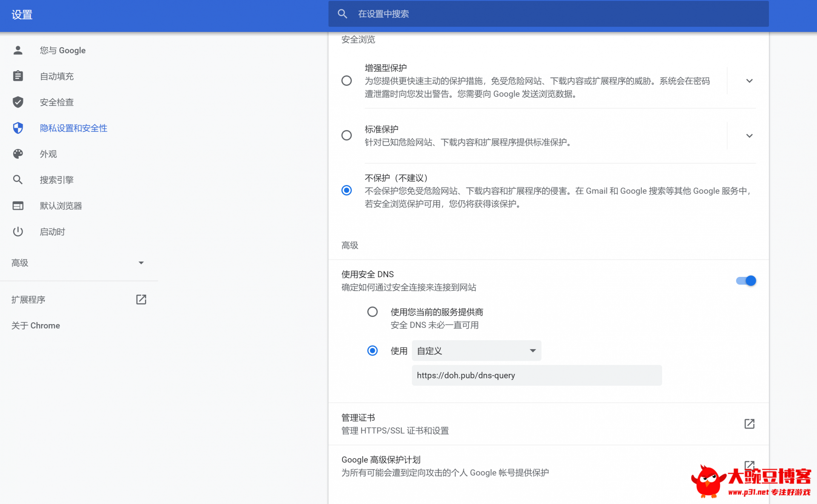Click the https://doh.pub/dns-query input field

click(537, 376)
